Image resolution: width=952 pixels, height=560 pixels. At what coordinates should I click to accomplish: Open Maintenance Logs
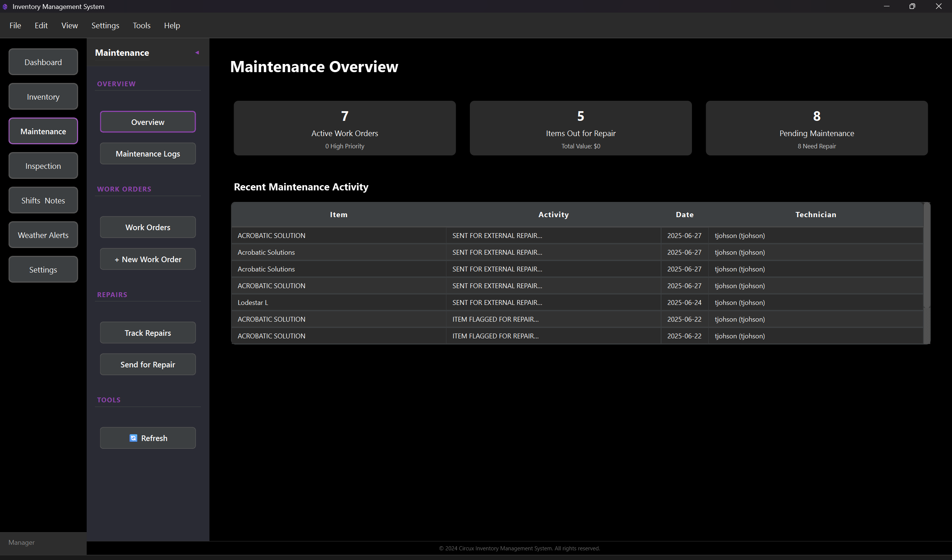pyautogui.click(x=148, y=154)
